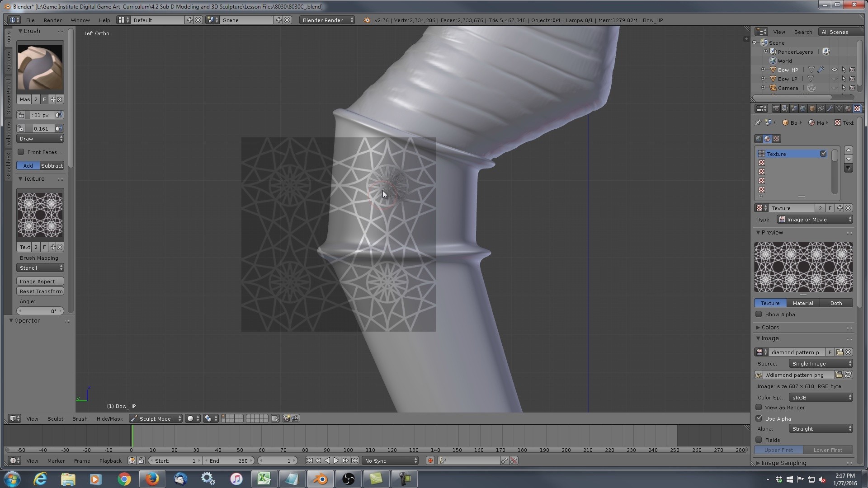The height and width of the screenshot is (488, 868).
Task: Open the Render menu
Action: click(x=53, y=20)
